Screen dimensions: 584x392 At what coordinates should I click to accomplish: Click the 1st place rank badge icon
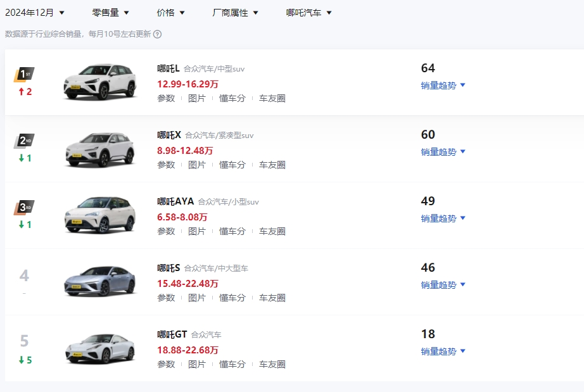coord(25,75)
